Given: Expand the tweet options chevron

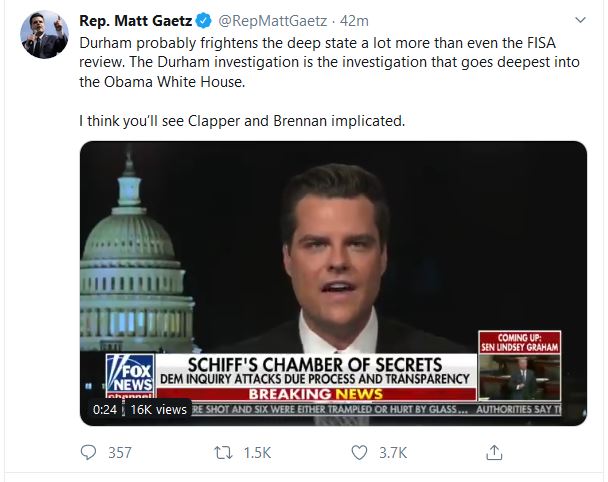Looking at the screenshot, I should click(582, 19).
